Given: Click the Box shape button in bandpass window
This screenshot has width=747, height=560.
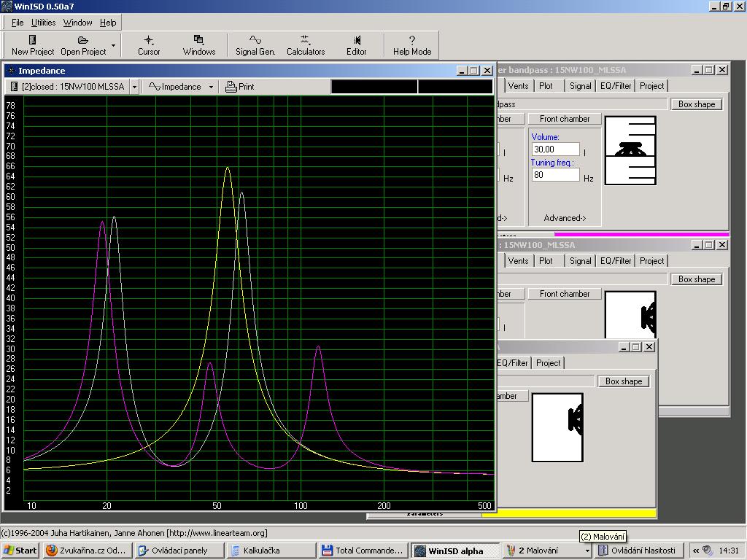Looking at the screenshot, I should 696,104.
